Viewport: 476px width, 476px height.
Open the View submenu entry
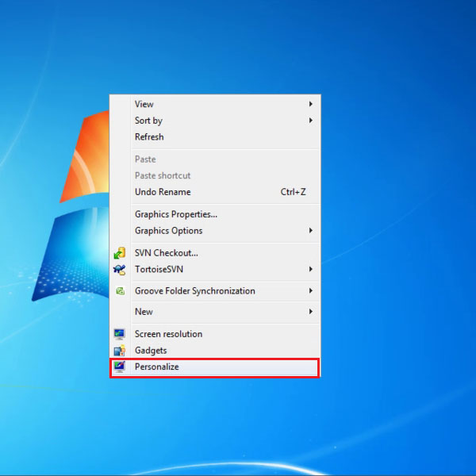click(x=215, y=104)
